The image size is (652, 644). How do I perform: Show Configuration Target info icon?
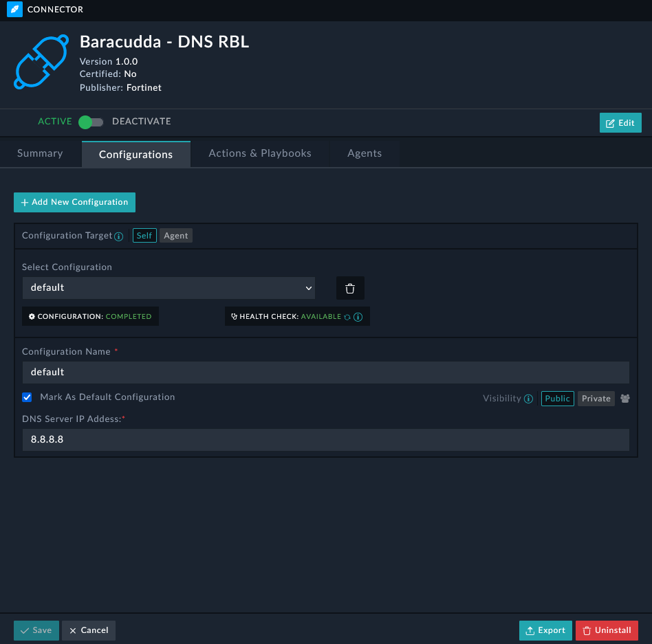point(119,236)
